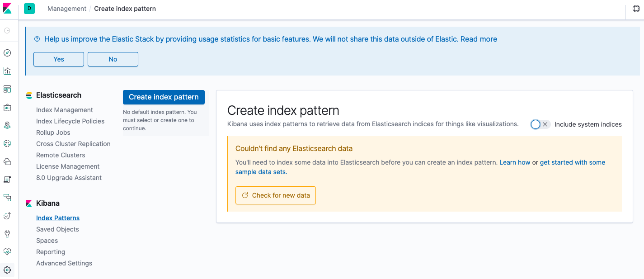Open Discover via the compass icon
The height and width of the screenshot is (279, 644).
[x=7, y=53]
